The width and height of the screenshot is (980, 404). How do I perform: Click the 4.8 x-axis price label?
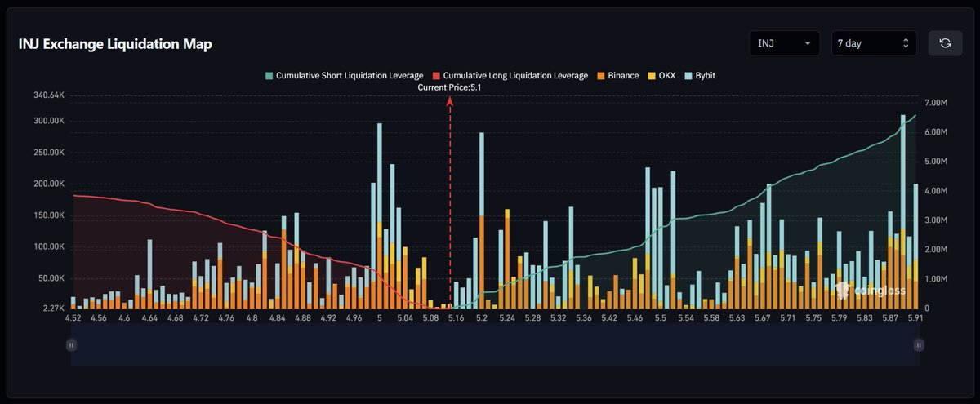tap(252, 319)
